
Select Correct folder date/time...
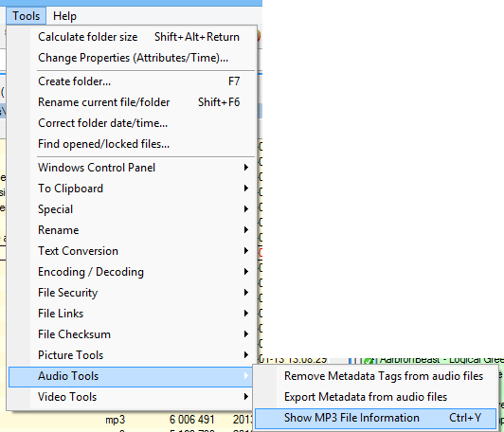132,123
